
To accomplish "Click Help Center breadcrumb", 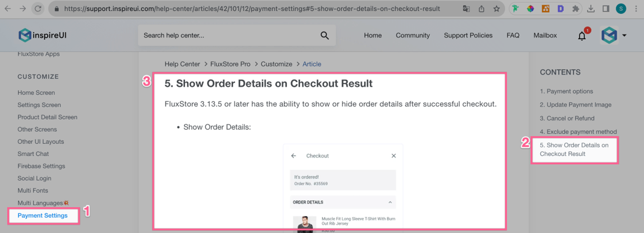I will pos(182,64).
